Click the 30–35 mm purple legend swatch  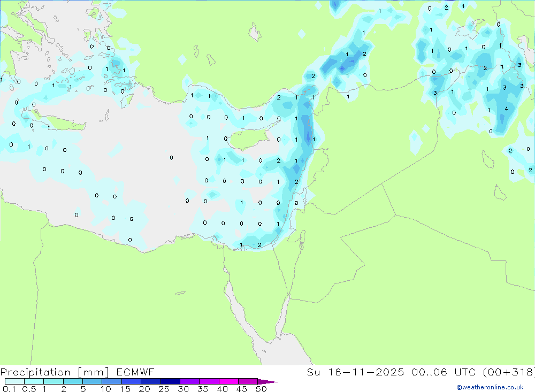[190, 381]
